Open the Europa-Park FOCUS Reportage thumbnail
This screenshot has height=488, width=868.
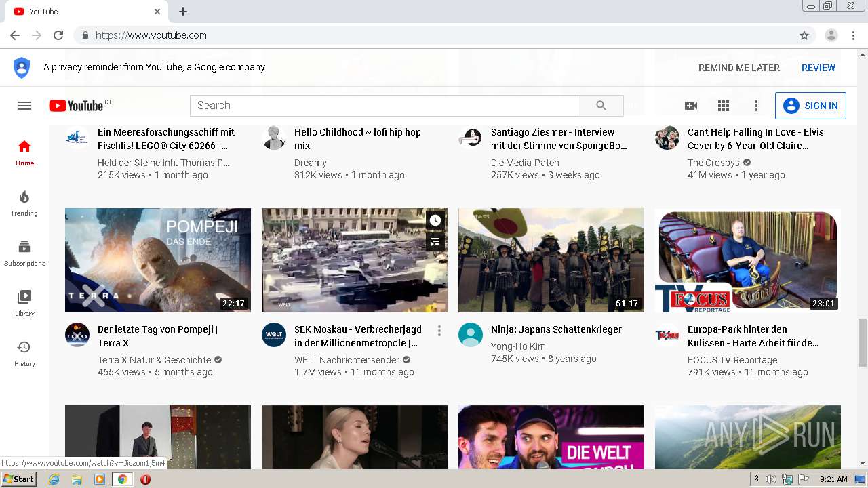[748, 260]
